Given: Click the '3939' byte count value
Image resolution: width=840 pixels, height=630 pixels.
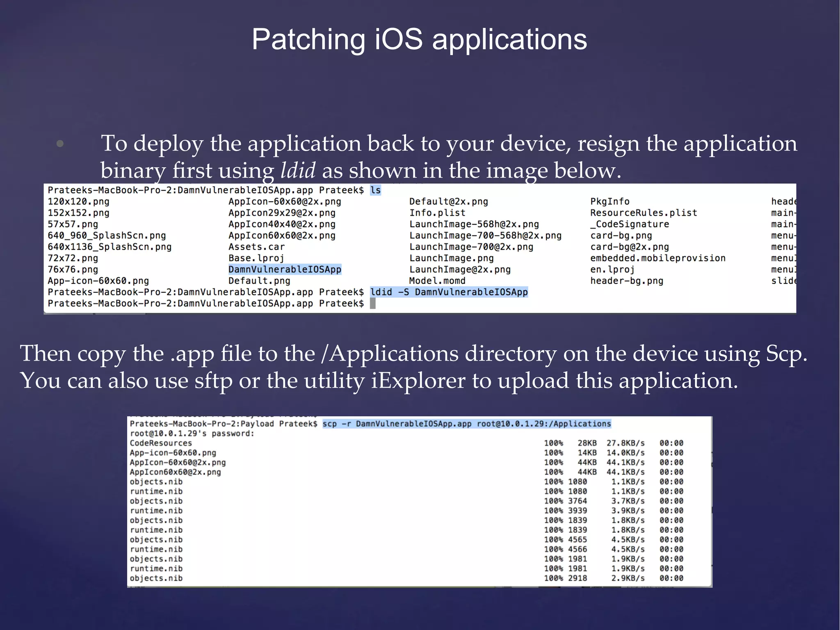Looking at the screenshot, I should [577, 511].
